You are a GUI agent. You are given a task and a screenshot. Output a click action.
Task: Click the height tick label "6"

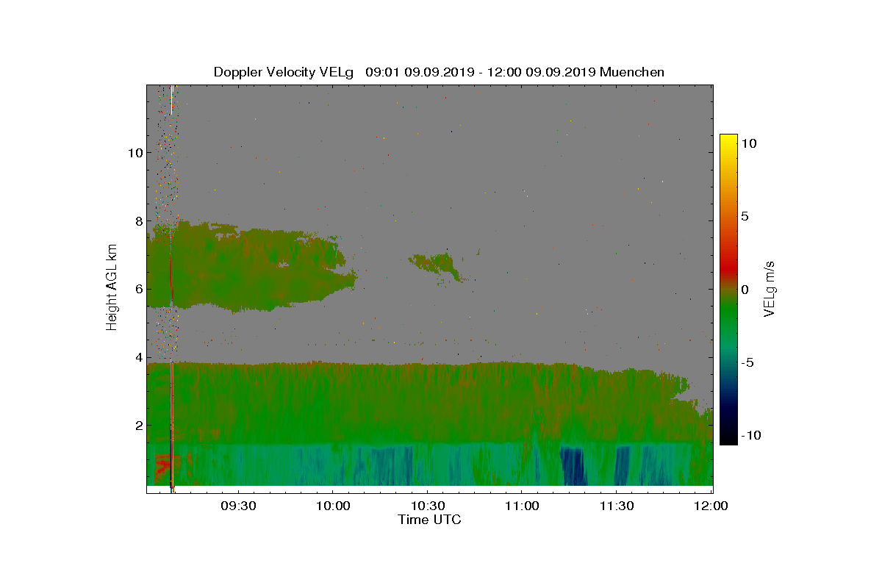pyautogui.click(x=137, y=289)
